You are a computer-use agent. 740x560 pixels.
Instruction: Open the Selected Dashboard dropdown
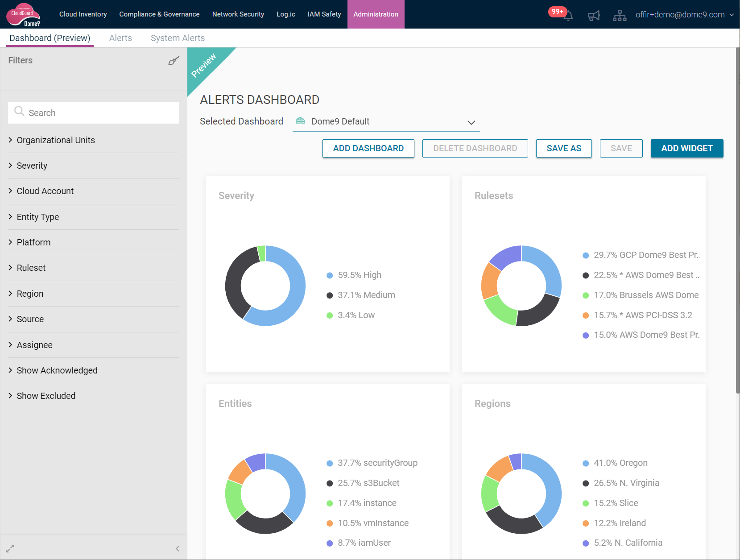pyautogui.click(x=386, y=122)
